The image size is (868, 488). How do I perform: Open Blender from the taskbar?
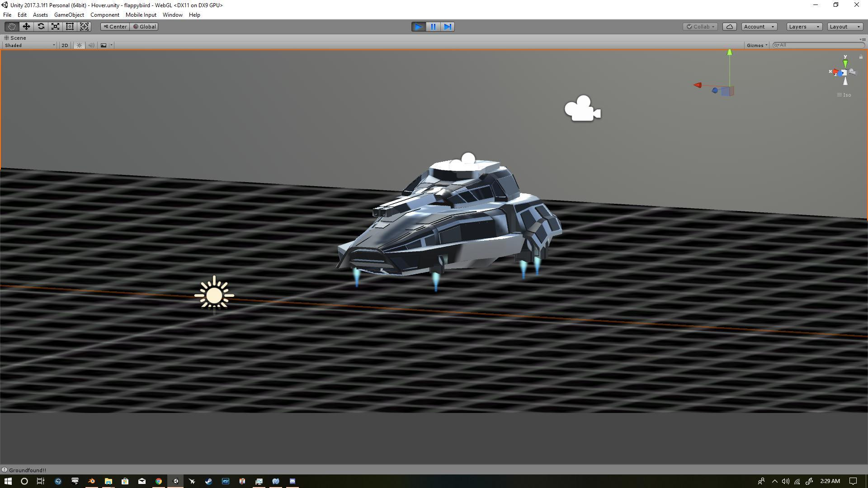91,481
